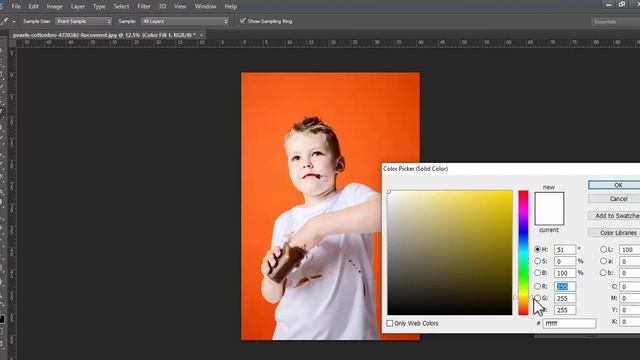Select the B brightness radio button
Screen dimensions: 640x360
click(x=538, y=272)
